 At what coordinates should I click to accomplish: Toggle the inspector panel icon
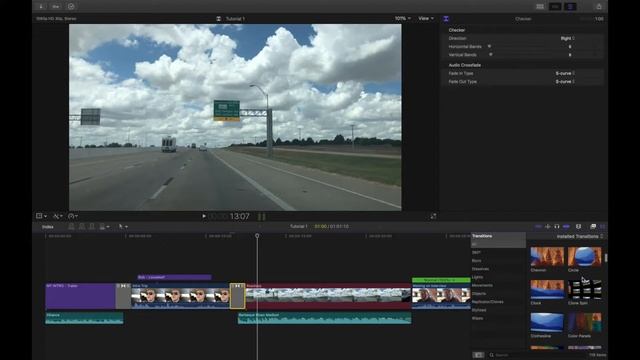[x=570, y=6]
